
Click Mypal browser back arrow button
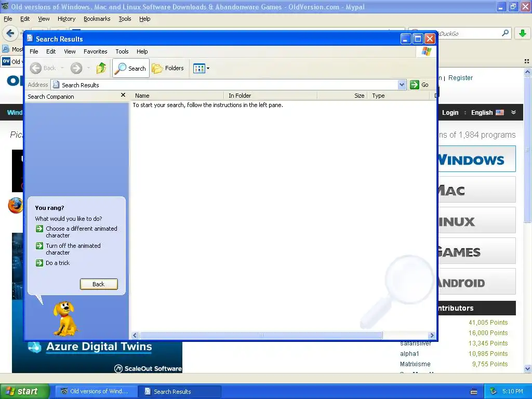10,33
